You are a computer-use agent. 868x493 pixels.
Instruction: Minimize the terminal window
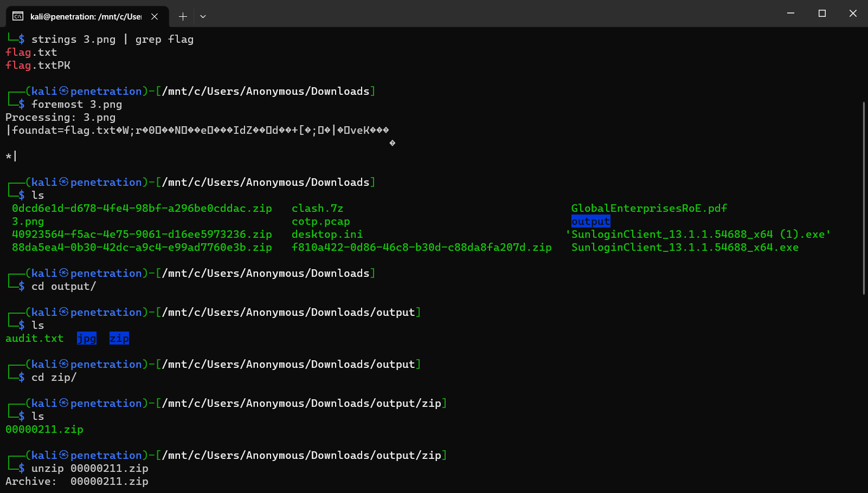coord(790,13)
